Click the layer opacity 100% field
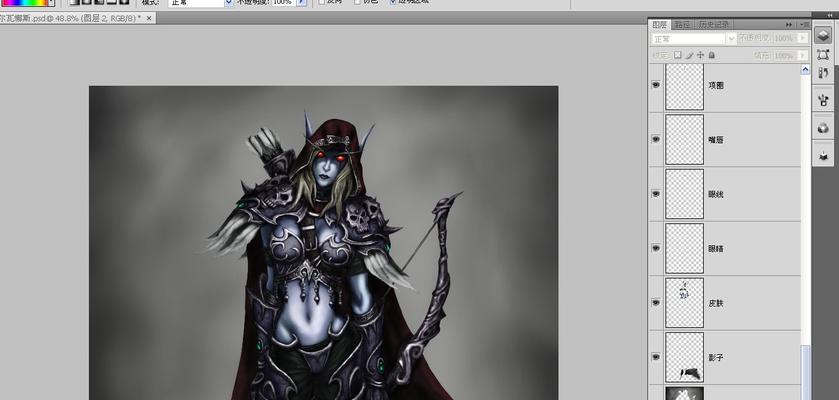The height and width of the screenshot is (400, 839). pos(784,39)
